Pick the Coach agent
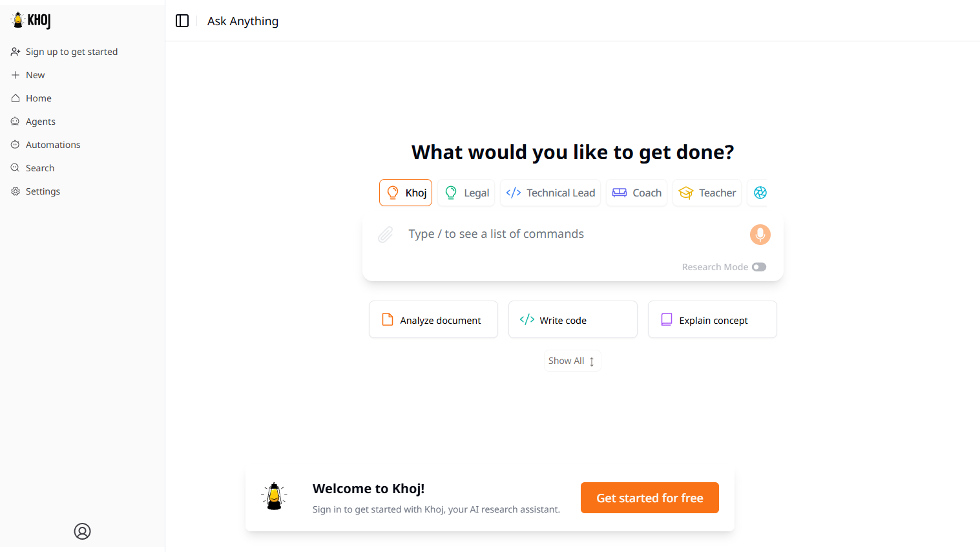 [x=636, y=193]
